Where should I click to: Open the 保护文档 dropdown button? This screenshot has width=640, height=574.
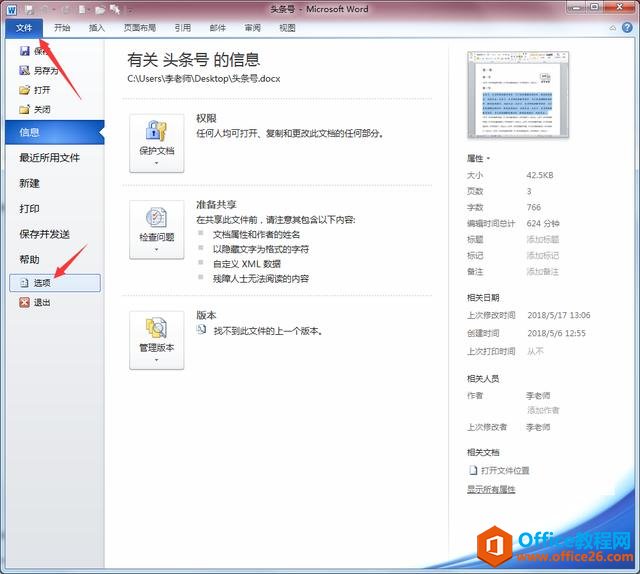(157, 143)
